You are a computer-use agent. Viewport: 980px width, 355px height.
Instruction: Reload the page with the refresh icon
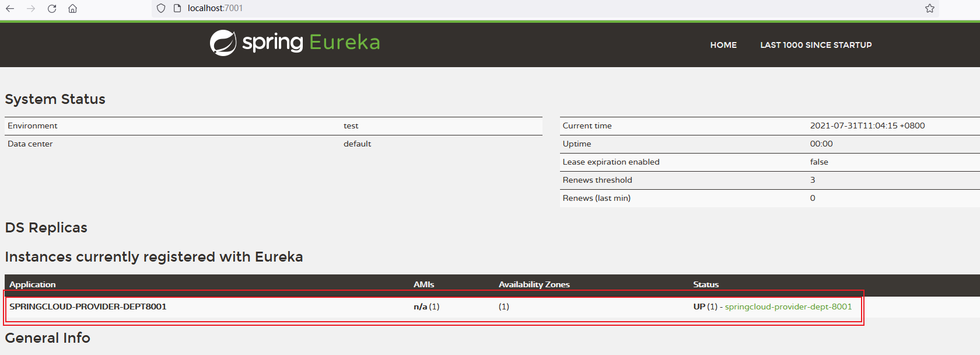click(52, 8)
